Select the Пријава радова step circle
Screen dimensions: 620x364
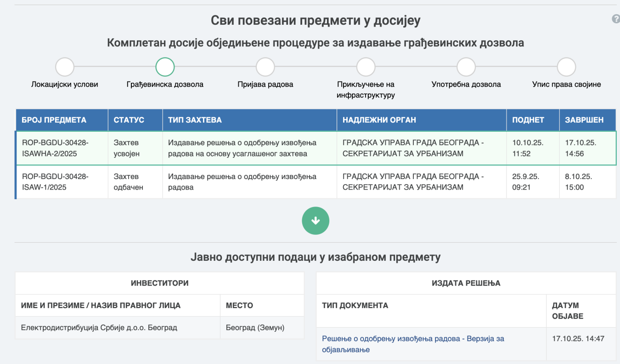click(265, 67)
